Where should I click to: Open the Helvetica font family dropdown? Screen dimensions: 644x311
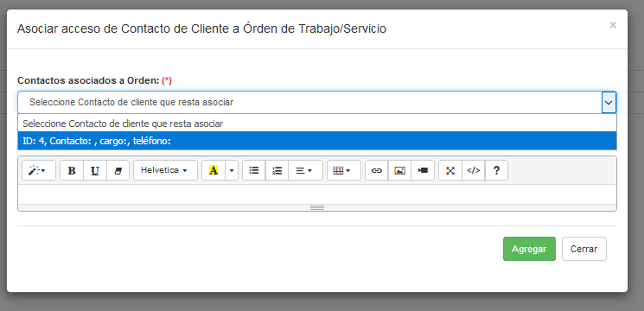165,170
